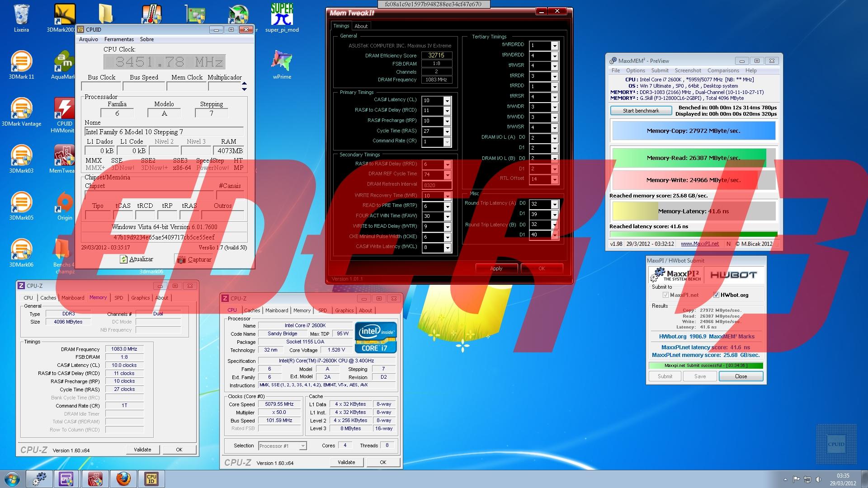This screenshot has width=868, height=488.
Task: Click Save button in MaxxPI submit dialog
Action: 700,376
